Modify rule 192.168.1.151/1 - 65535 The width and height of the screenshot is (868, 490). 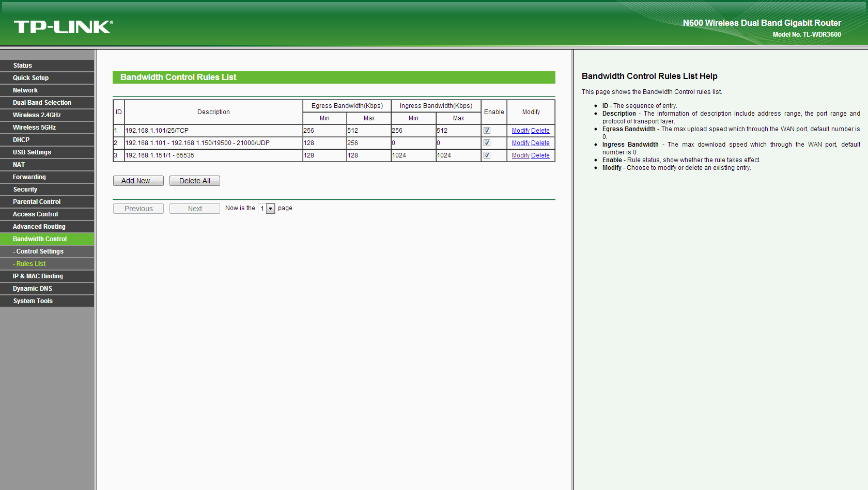point(521,155)
